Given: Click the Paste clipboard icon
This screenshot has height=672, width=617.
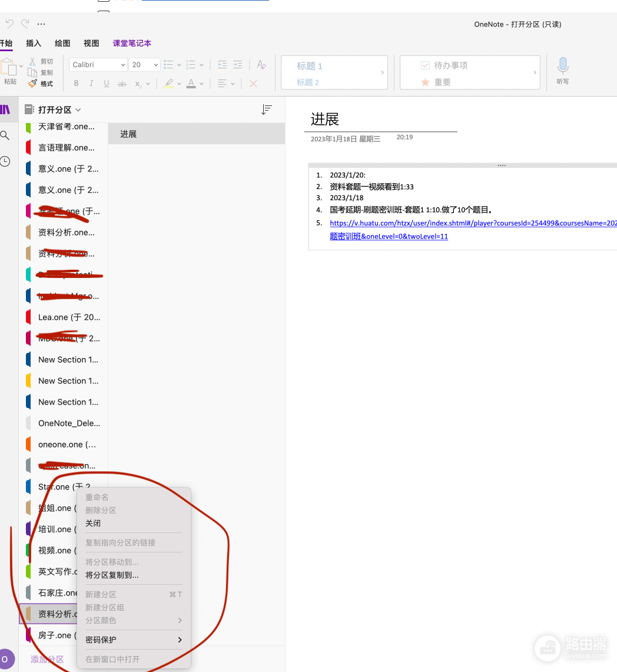Looking at the screenshot, I should (9, 68).
